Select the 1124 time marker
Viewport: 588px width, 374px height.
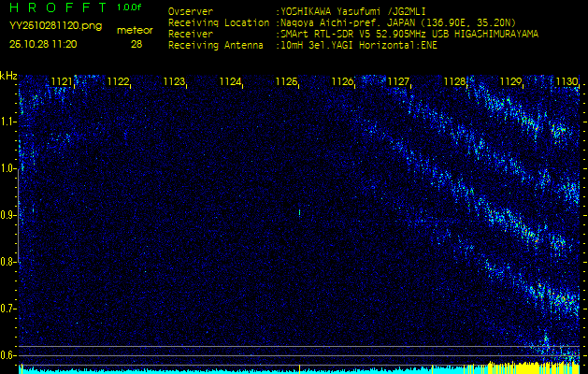click(x=230, y=82)
